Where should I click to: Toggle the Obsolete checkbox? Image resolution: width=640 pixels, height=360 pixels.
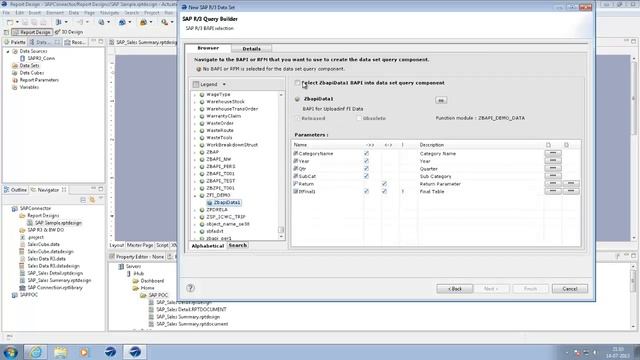(359, 118)
